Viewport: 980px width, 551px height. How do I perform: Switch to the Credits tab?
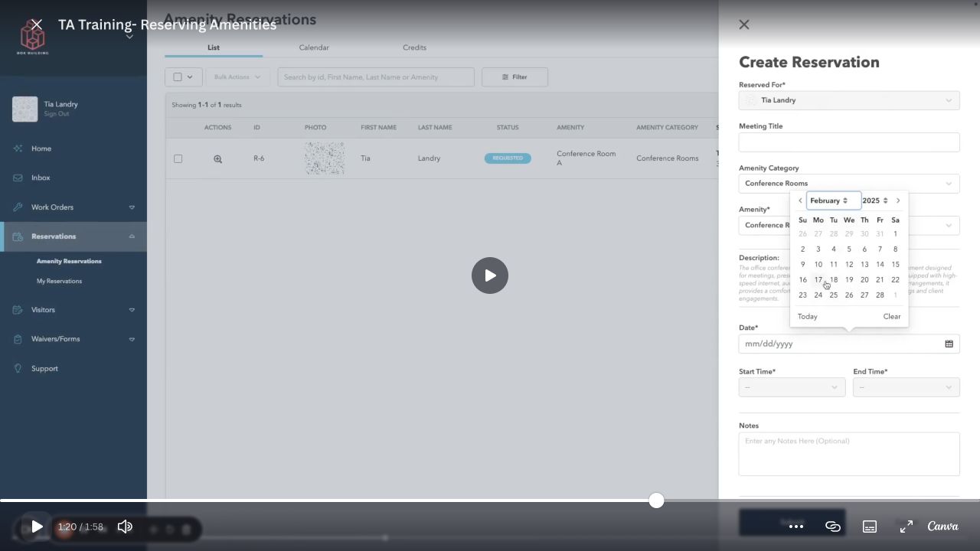point(414,47)
